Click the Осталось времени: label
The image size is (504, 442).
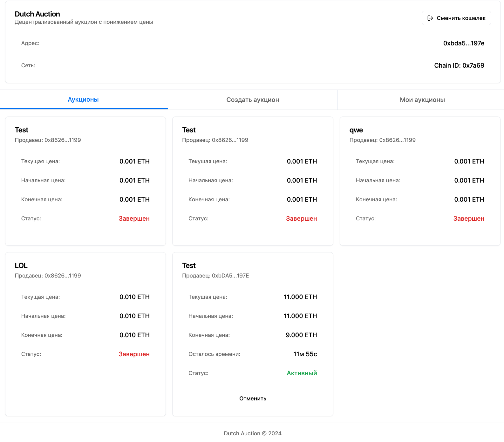click(x=215, y=354)
